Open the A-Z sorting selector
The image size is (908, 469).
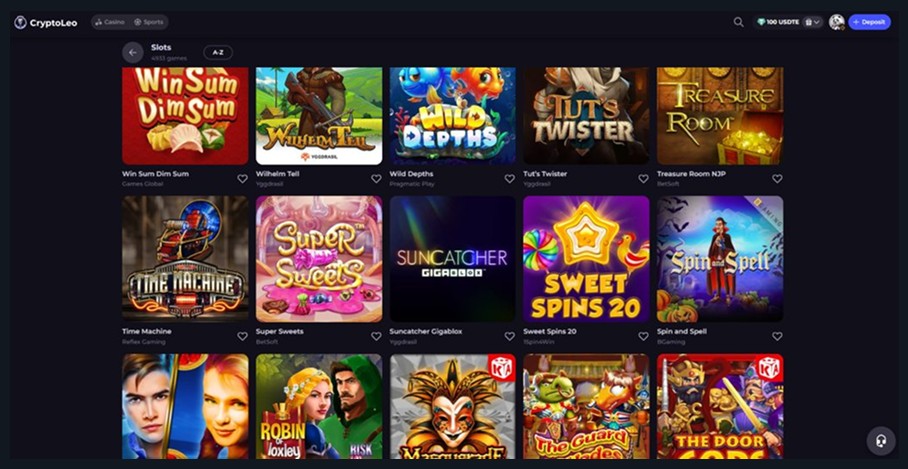pos(218,53)
